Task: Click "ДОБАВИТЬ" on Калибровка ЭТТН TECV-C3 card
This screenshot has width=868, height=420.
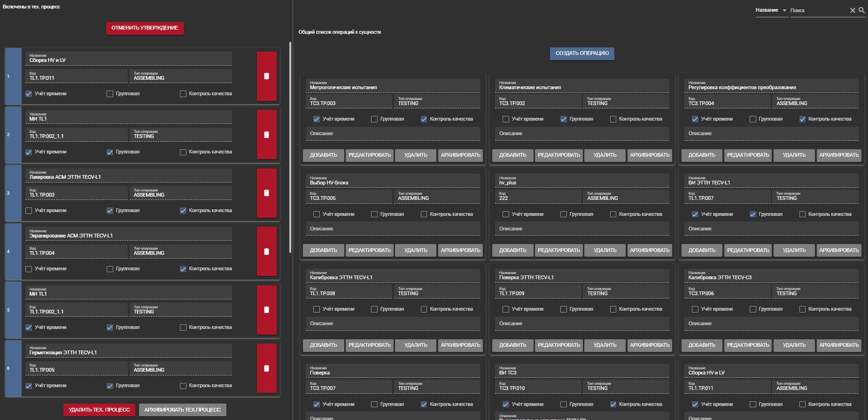Action: (702, 345)
